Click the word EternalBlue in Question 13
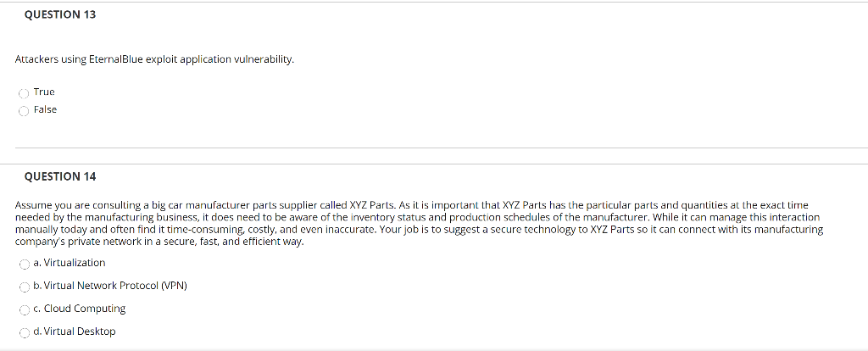 115,59
